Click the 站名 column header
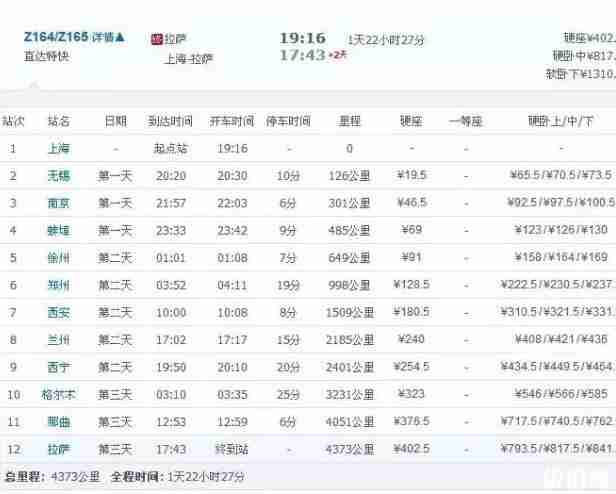Image resolution: width=616 pixels, height=494 pixels. (x=59, y=121)
